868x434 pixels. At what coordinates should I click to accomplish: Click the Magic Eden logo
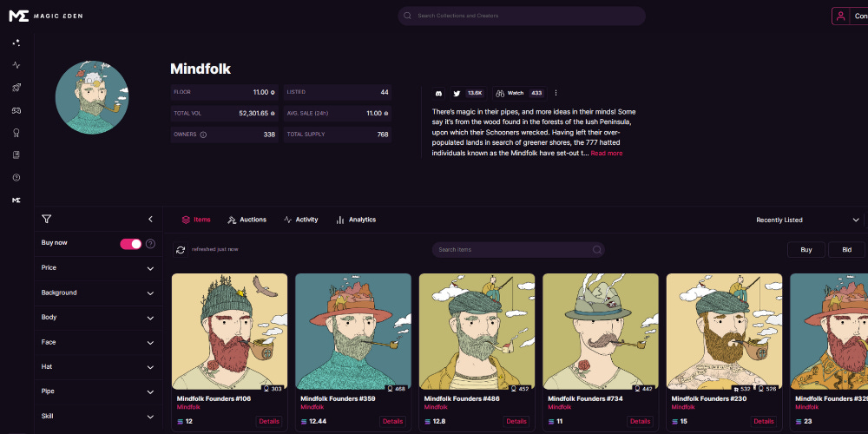[46, 16]
